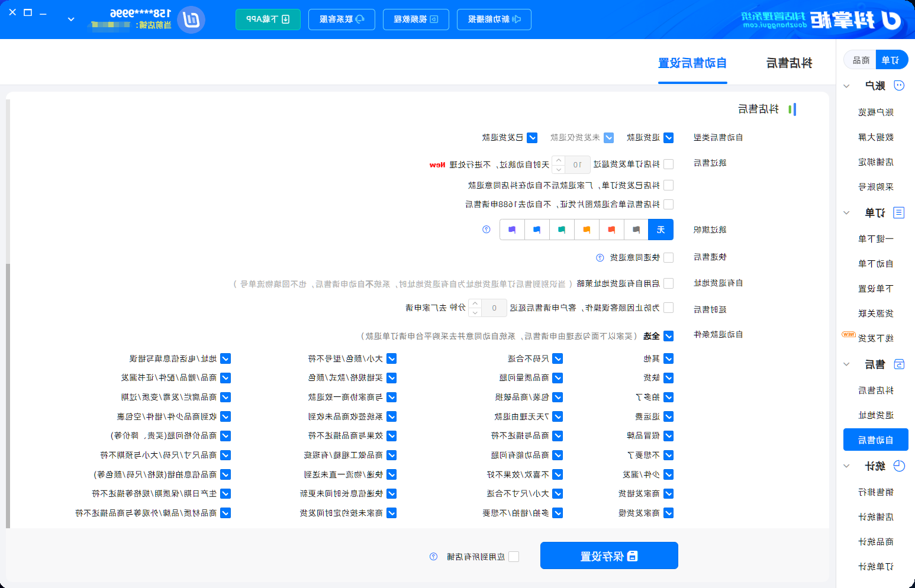Viewport: 915px width, 588px height.
Task: Click the 统计 pie chart icon
Action: [x=899, y=466]
